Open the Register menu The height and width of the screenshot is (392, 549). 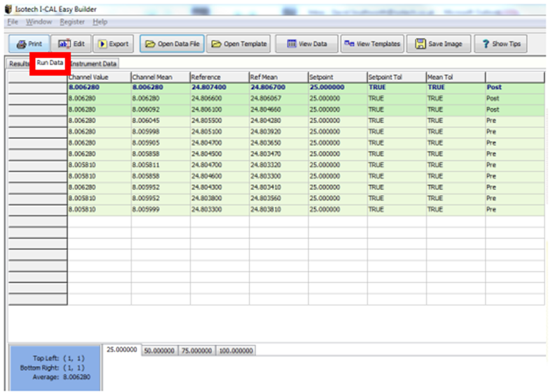point(72,21)
